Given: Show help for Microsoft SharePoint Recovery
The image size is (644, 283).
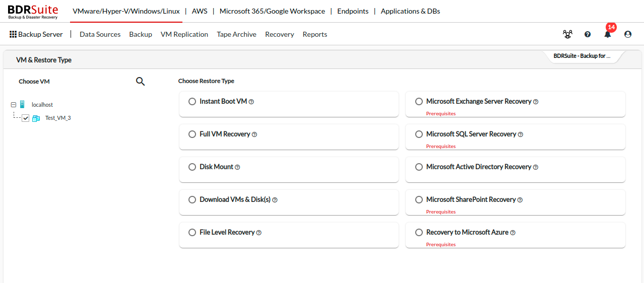Looking at the screenshot, I should click(x=520, y=200).
